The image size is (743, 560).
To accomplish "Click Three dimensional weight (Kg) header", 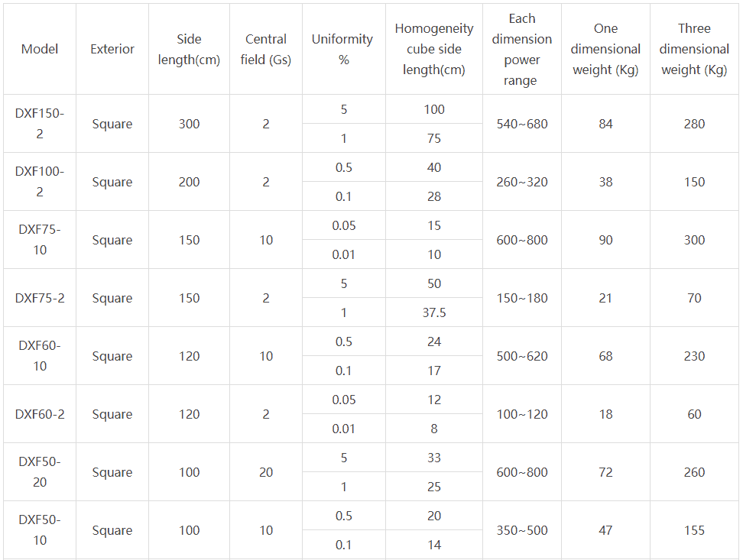I will (x=694, y=49).
